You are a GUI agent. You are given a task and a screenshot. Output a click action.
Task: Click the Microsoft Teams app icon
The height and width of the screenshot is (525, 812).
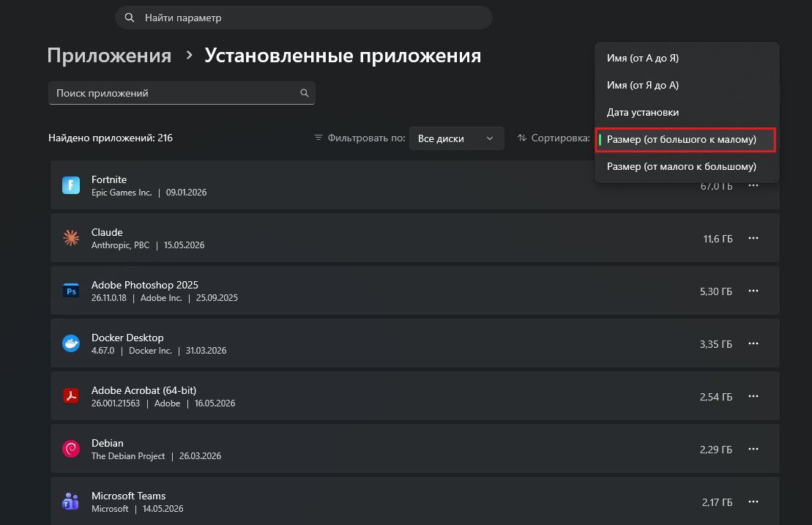(71, 502)
